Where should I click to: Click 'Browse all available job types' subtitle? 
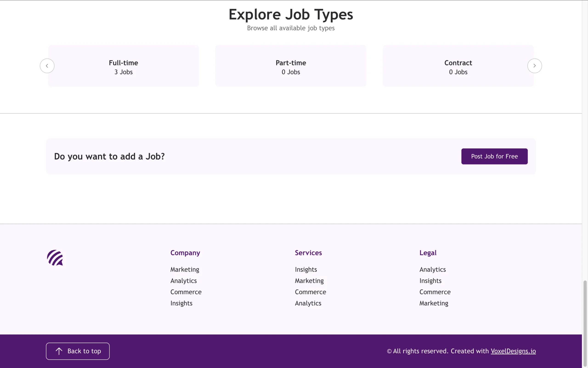click(x=291, y=28)
